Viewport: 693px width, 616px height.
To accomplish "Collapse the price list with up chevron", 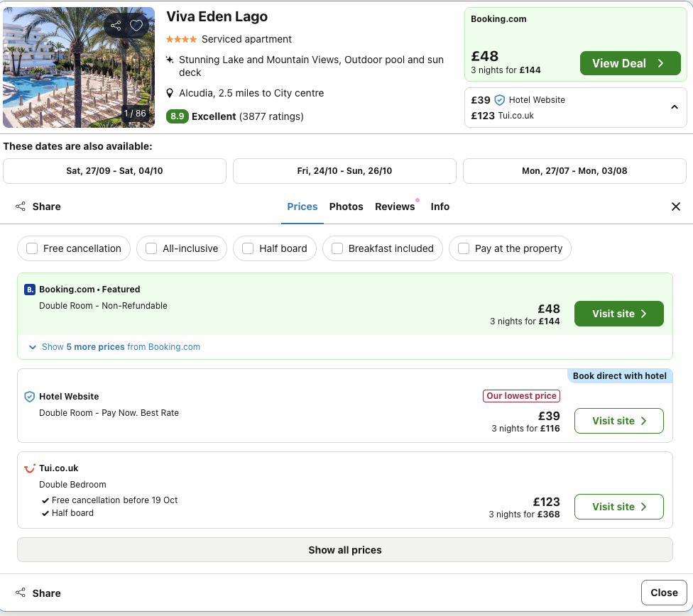I will [x=675, y=107].
